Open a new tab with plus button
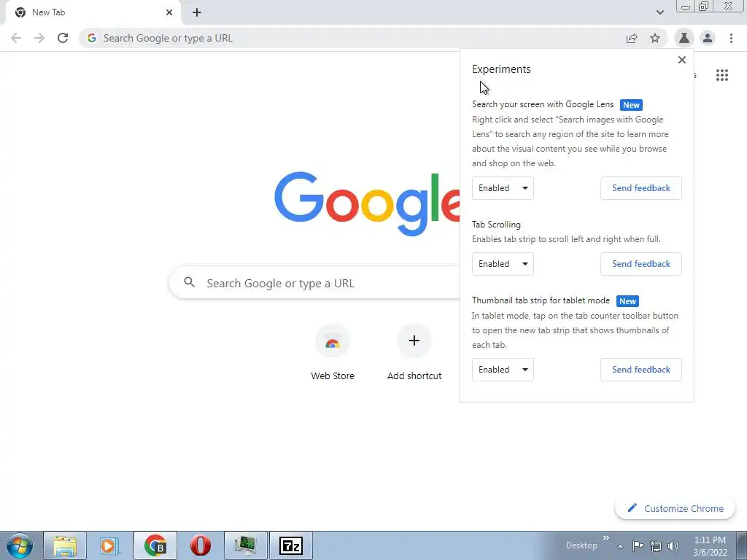747x560 pixels. [197, 12]
